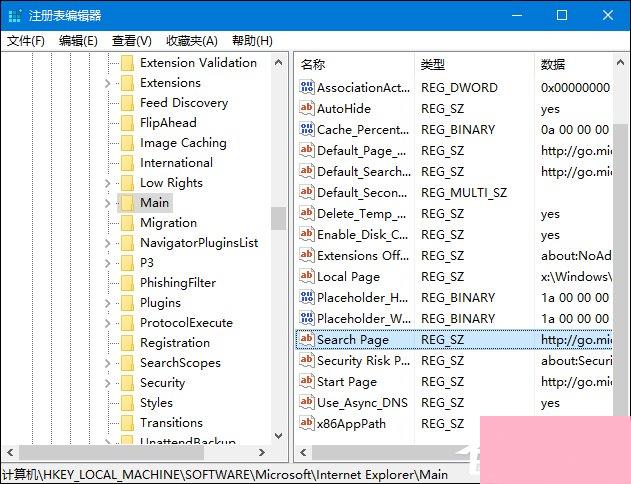Open the 编辑(E) menu
Screen dimensions: 631x484
(78, 41)
